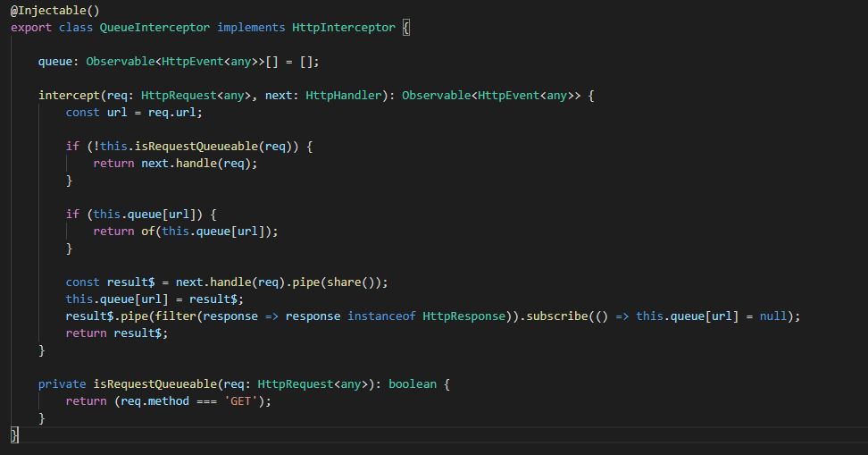Click req.method in the return statement
The width and height of the screenshot is (868, 455).
pos(154,401)
